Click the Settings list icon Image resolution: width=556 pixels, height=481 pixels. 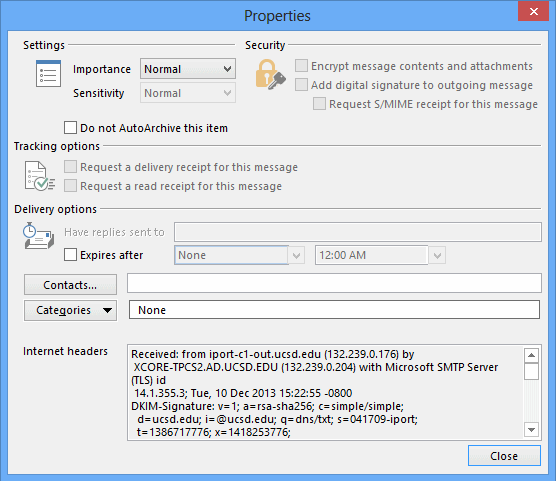tap(48, 73)
